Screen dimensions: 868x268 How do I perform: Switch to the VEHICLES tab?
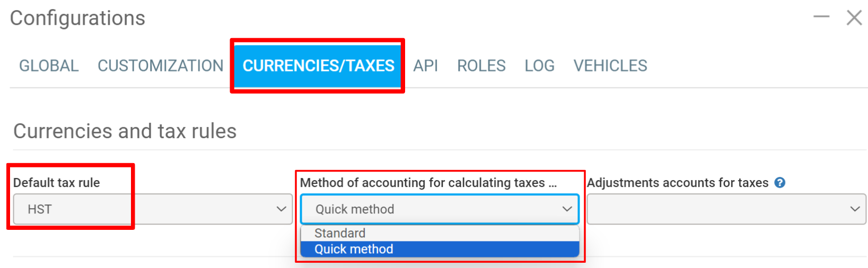pos(610,66)
